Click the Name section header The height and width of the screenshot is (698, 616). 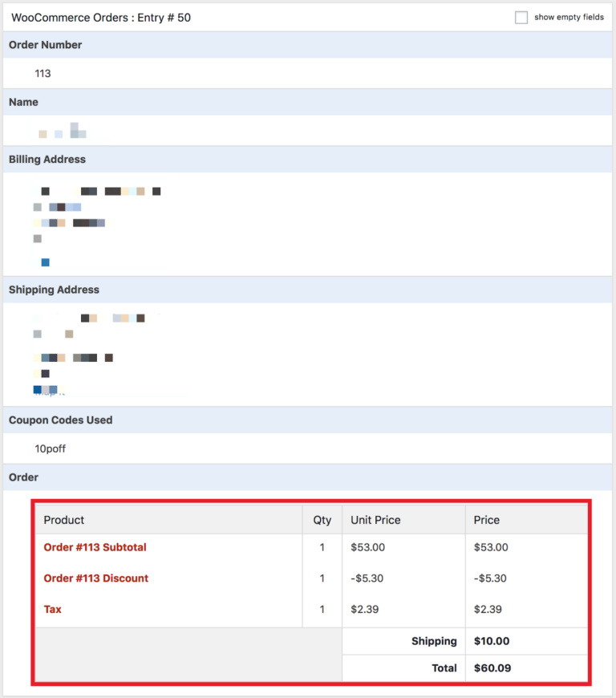(x=23, y=102)
